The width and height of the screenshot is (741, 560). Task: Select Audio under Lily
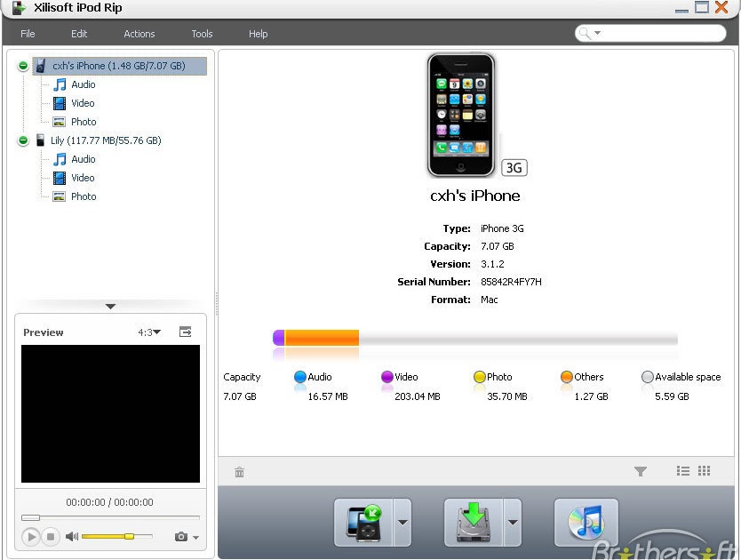point(84,159)
